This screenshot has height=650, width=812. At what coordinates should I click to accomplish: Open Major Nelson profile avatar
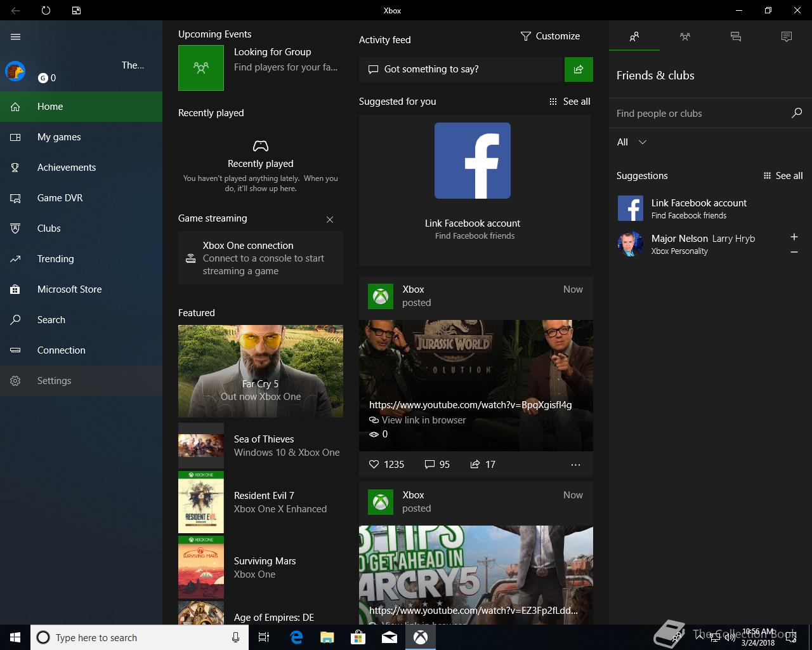[631, 244]
